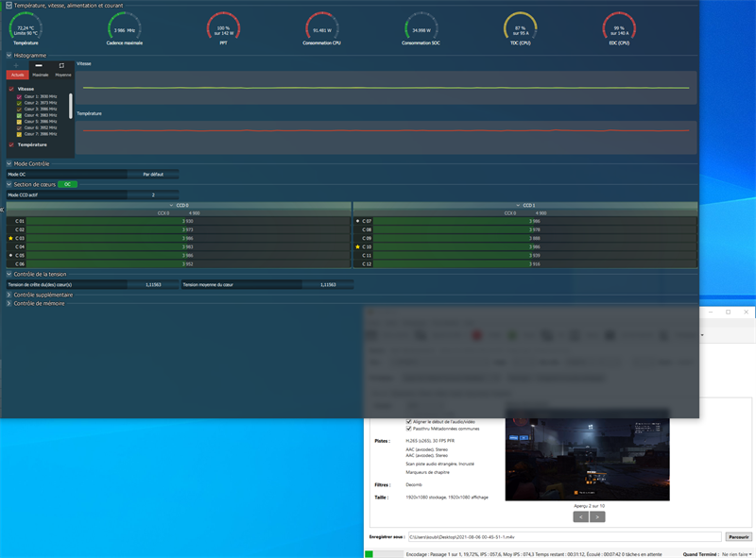Uncheck 'Aligner le début de l'audio/vidéo'
This screenshot has width=756, height=558.
(408, 421)
